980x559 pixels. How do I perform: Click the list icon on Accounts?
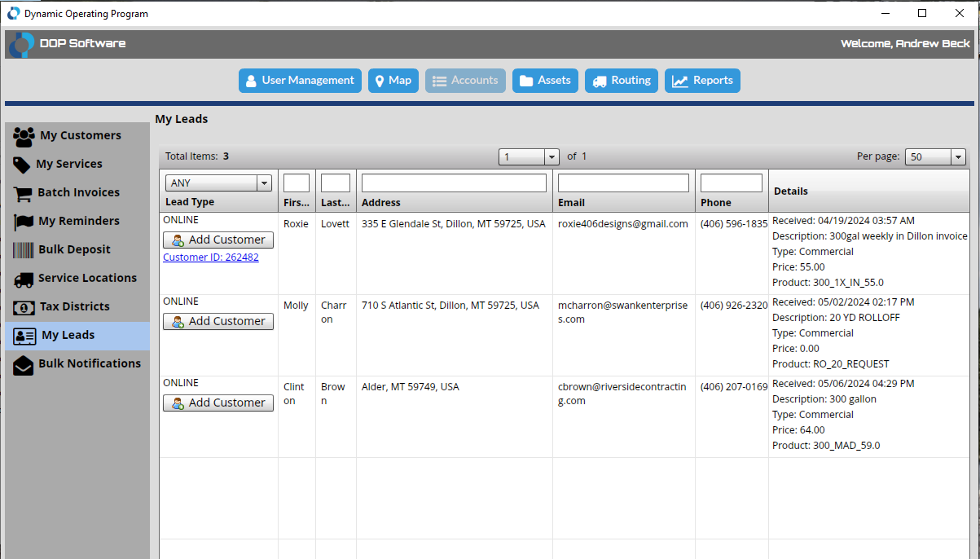[x=439, y=81]
